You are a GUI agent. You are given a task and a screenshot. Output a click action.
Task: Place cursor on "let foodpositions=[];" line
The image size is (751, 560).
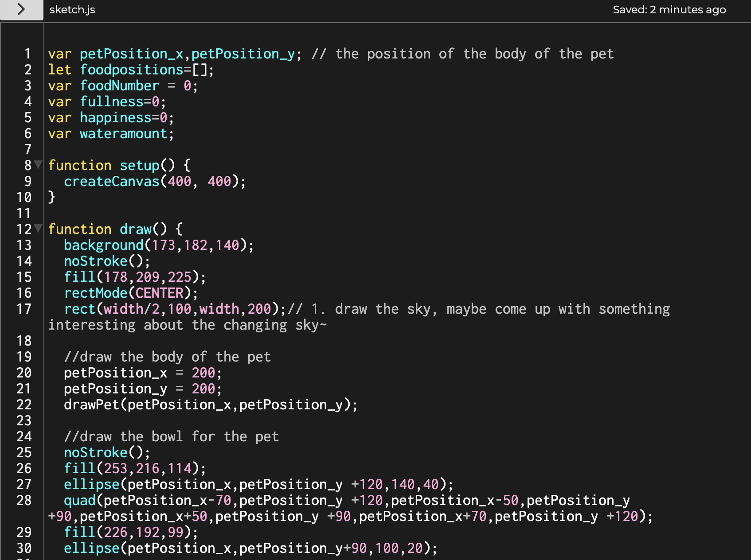tap(131, 70)
